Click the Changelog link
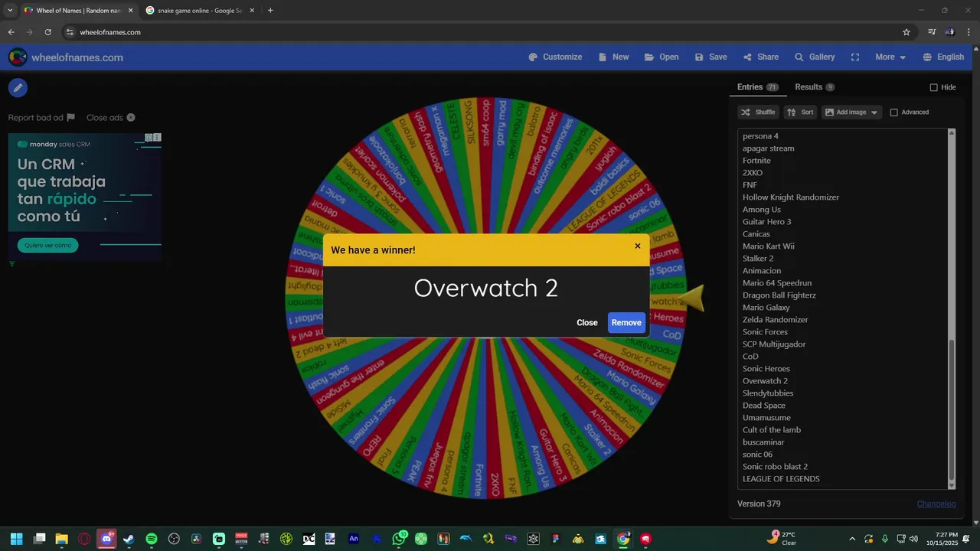Screen dimensions: 980x551 pos(936,504)
